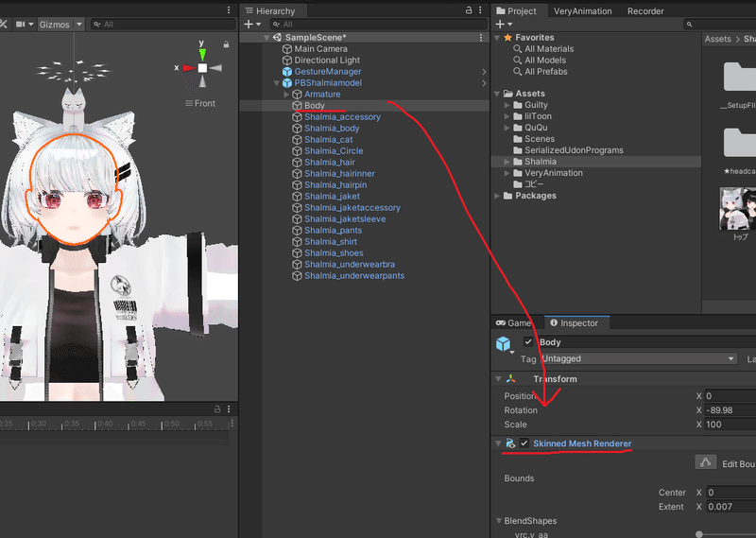This screenshot has height=538, width=756.
Task: Open the timeline panel three-dot options
Action: click(x=229, y=409)
